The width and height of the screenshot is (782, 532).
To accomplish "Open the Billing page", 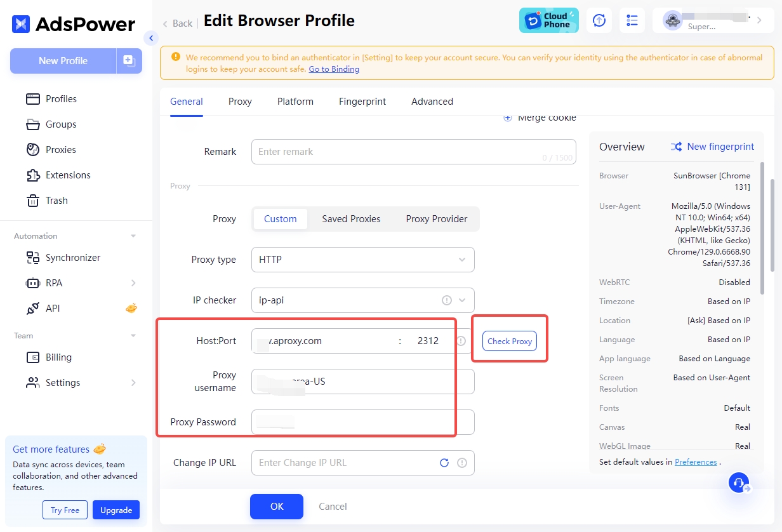I will coord(58,357).
